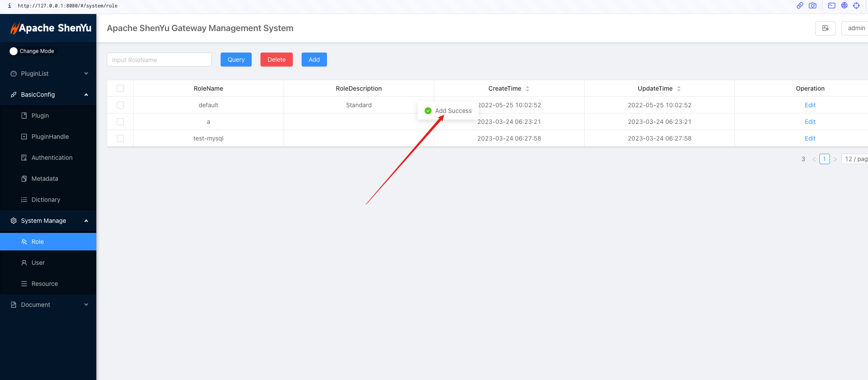This screenshot has width=868, height=380.
Task: Focus the Input RoleName search field
Action: click(159, 60)
